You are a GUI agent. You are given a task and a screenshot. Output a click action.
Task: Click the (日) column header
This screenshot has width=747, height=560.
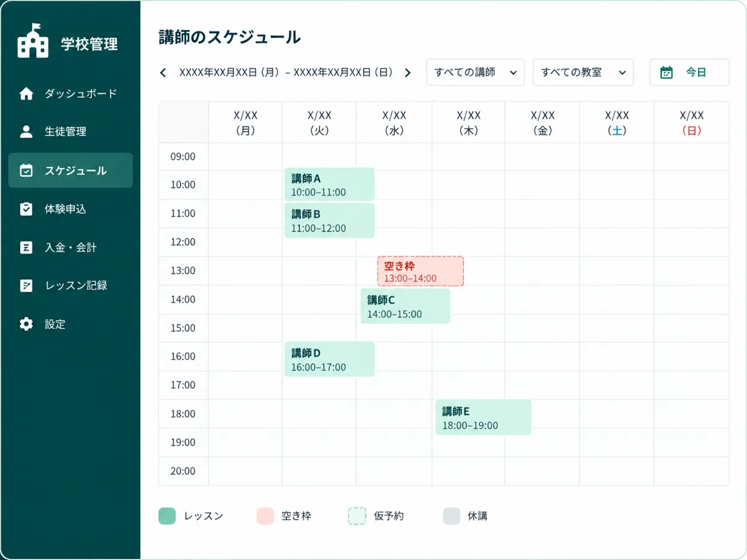point(692,123)
